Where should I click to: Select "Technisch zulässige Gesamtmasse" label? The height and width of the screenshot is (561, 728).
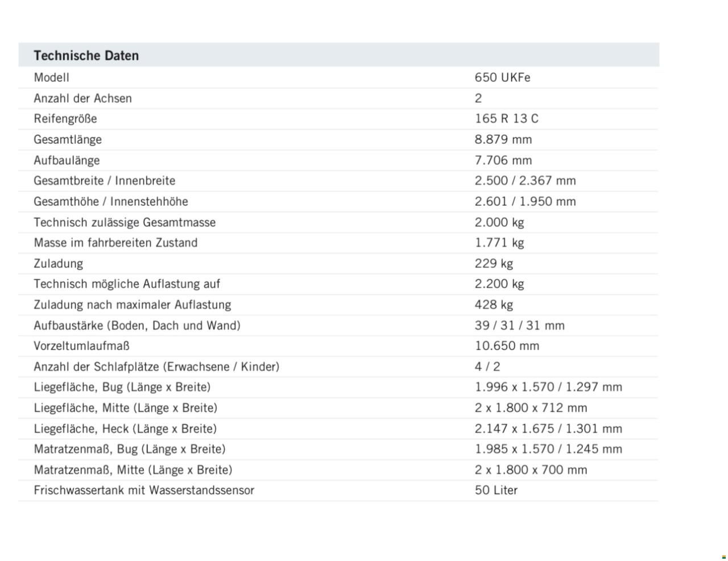[x=125, y=222]
